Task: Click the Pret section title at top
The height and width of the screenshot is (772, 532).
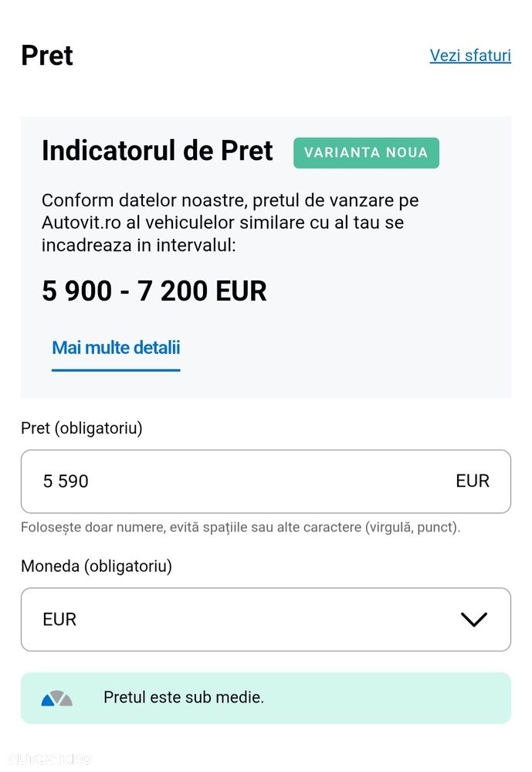Action: (47, 56)
